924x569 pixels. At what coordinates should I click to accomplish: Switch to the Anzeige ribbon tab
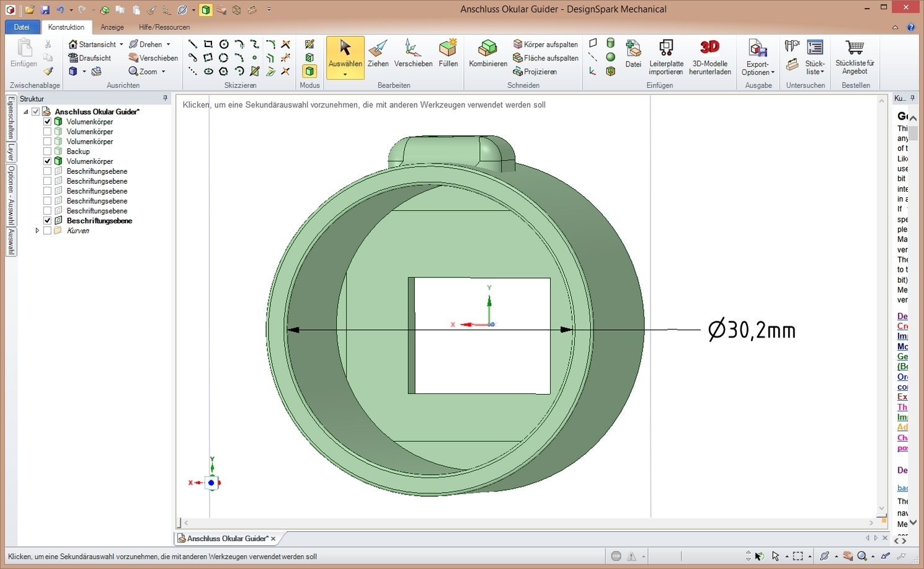pos(112,27)
